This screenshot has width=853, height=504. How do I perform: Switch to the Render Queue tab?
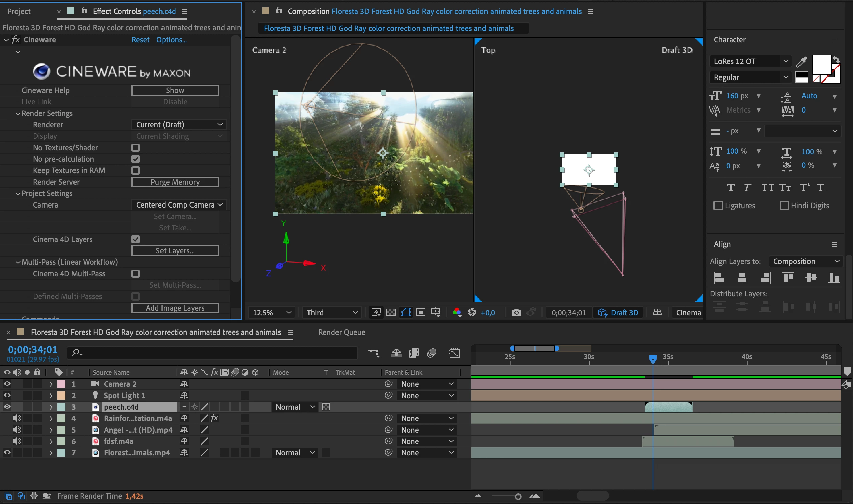click(342, 332)
